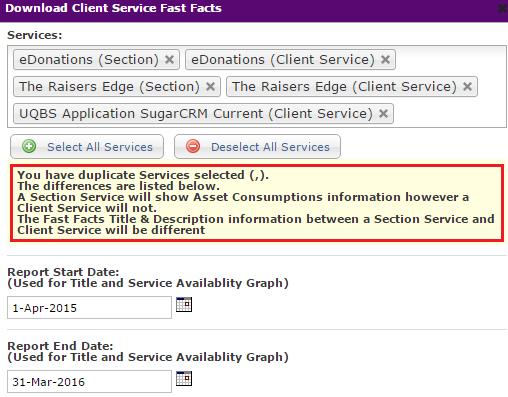Remove The Raisers Edge (Client Service) tag

[x=467, y=87]
